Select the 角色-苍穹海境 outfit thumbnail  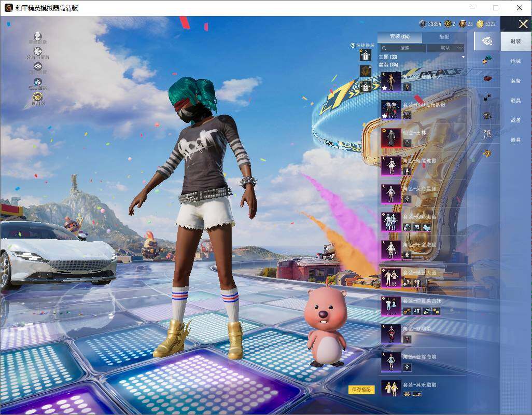[391, 362]
